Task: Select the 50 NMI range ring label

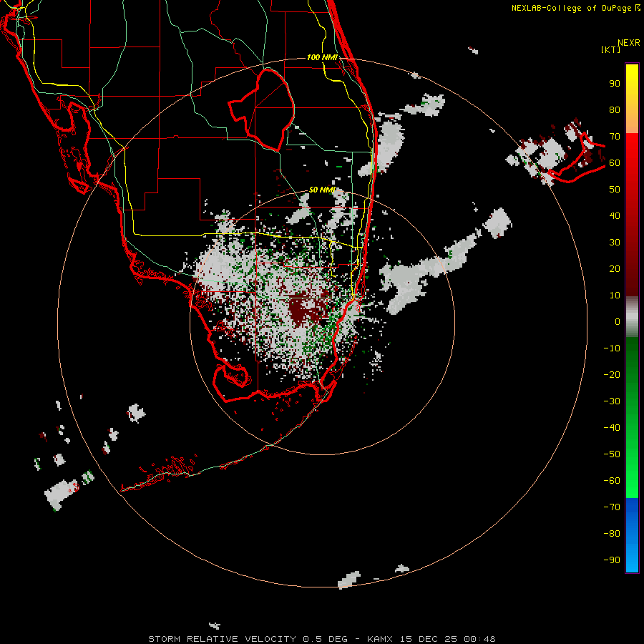Action: point(322,190)
